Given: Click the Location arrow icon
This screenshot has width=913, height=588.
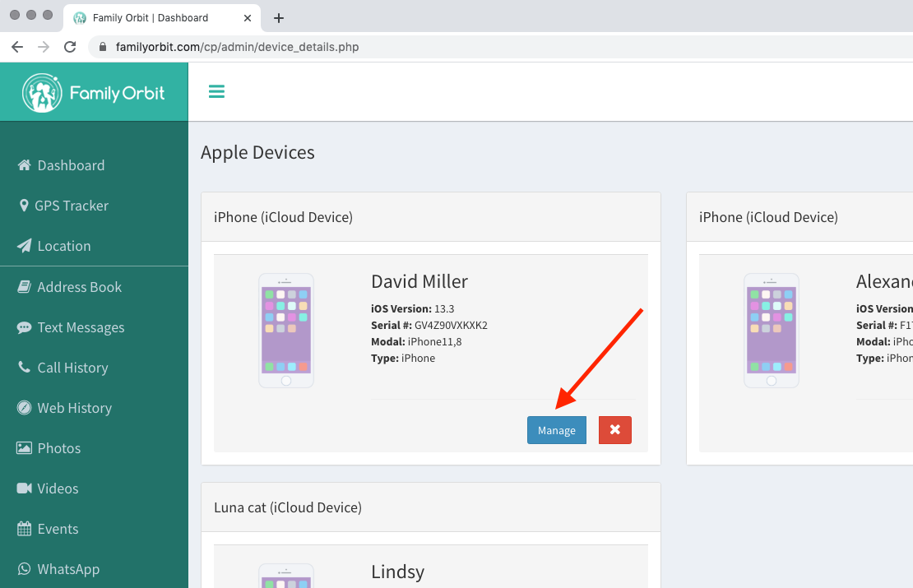Looking at the screenshot, I should (x=24, y=246).
